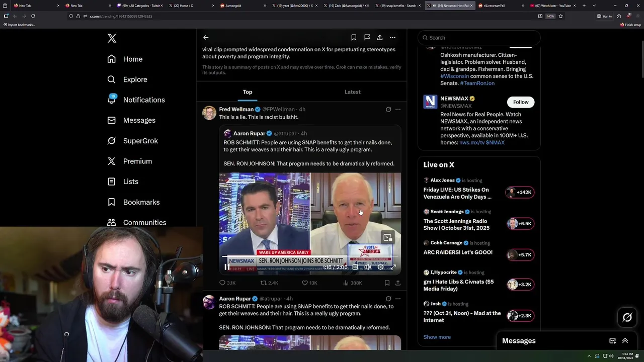This screenshot has width=644, height=362.
Task: Open Messages from the left sidebar
Action: click(x=131, y=120)
